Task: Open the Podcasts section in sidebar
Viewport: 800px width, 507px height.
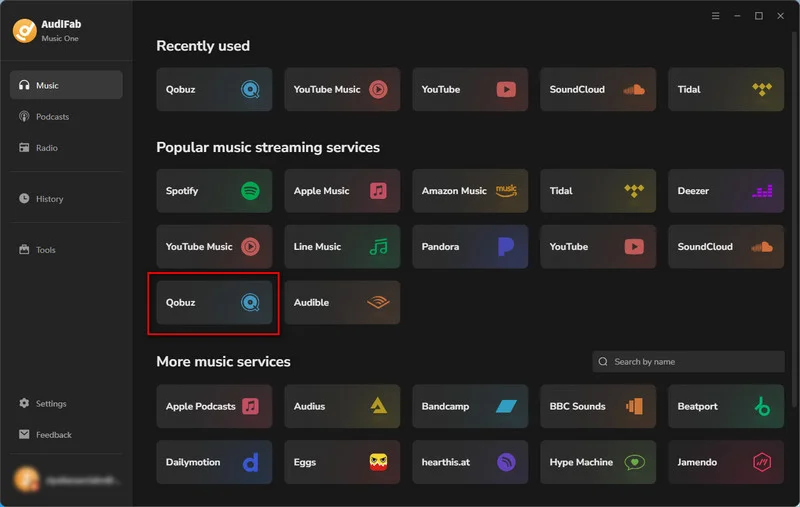Action: (x=66, y=116)
